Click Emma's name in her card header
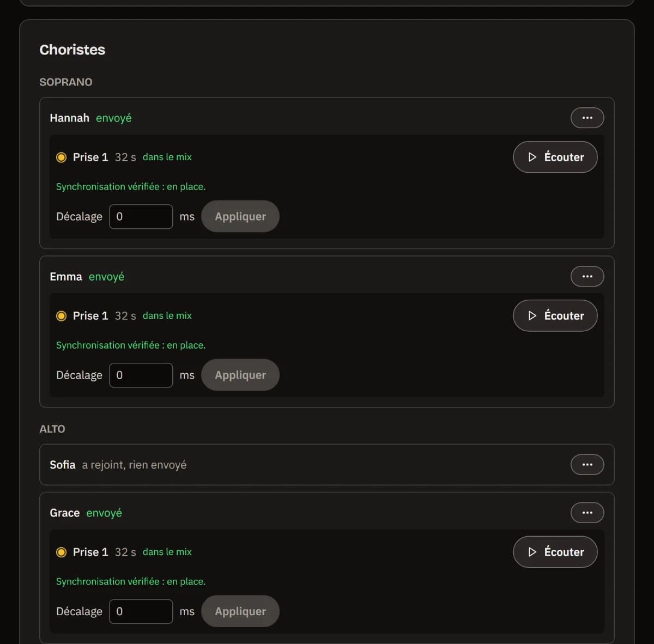 pos(65,277)
